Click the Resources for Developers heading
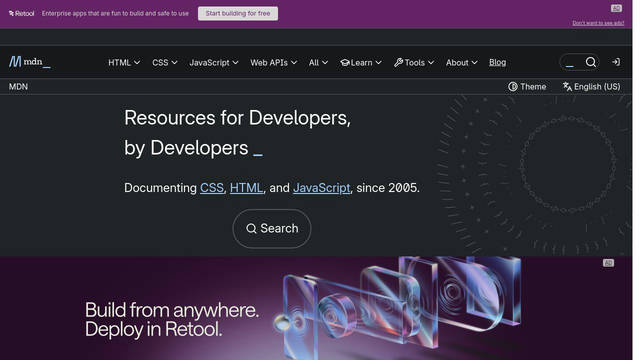The image size is (640, 360). pyautogui.click(x=237, y=133)
